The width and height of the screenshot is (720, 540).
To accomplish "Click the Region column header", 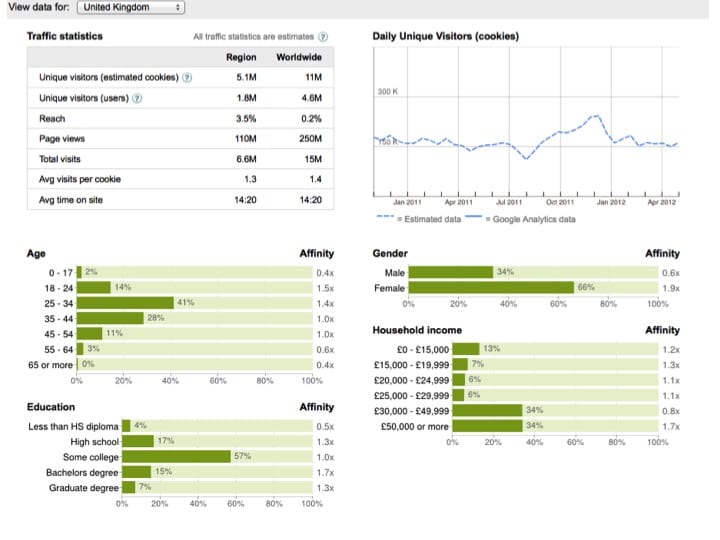I will [x=241, y=57].
